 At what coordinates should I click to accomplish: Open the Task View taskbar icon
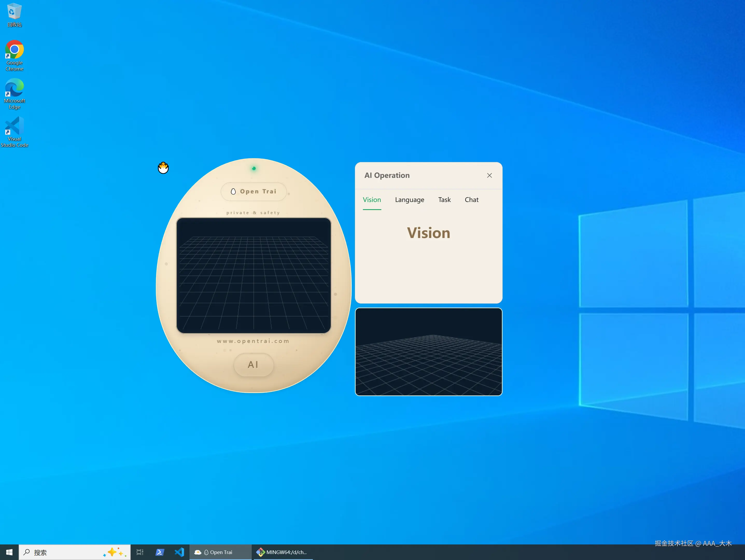tap(140, 552)
